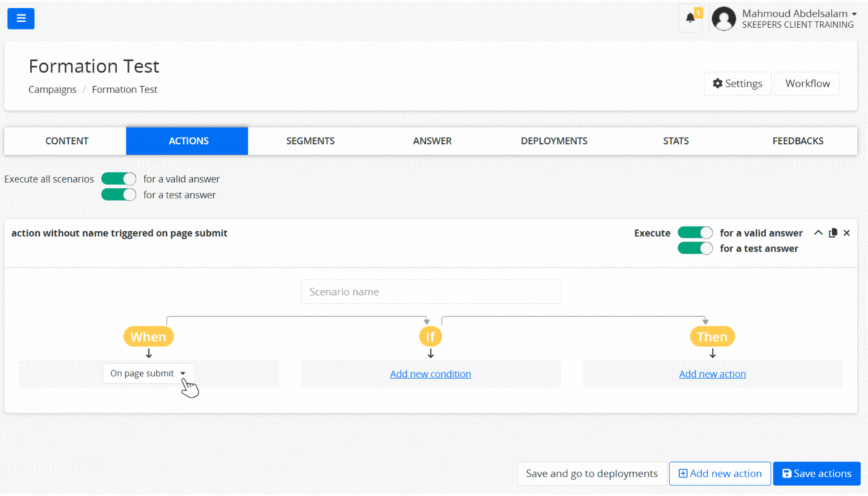Image resolution: width=868 pixels, height=496 pixels.
Task: Click the yellow If step badge
Action: pyautogui.click(x=430, y=337)
